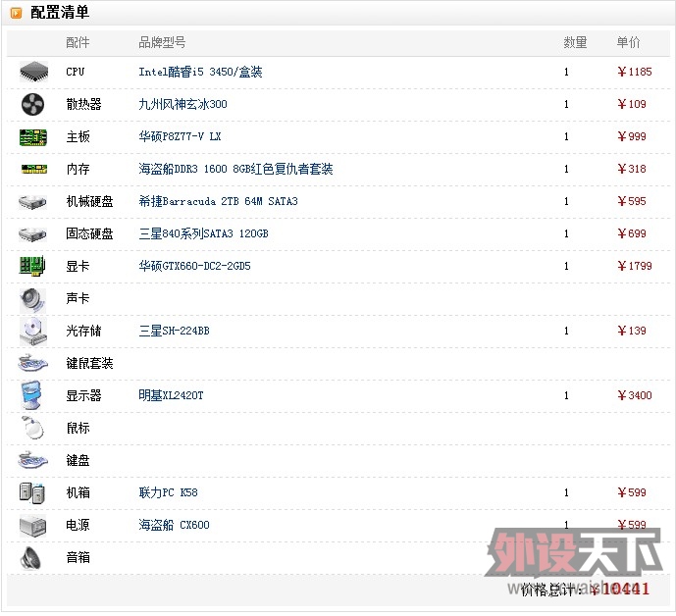676x616 pixels.
Task: Click the 散热器 label
Action: point(83,104)
